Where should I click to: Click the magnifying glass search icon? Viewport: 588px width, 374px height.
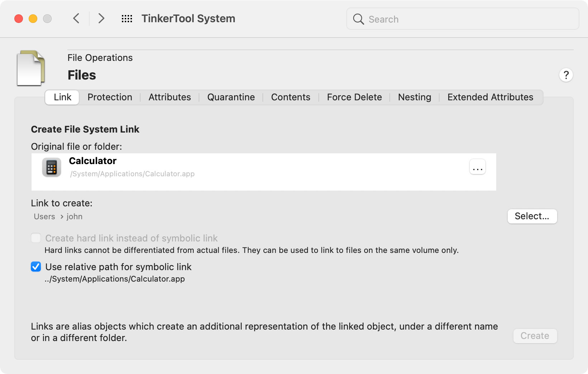(358, 19)
